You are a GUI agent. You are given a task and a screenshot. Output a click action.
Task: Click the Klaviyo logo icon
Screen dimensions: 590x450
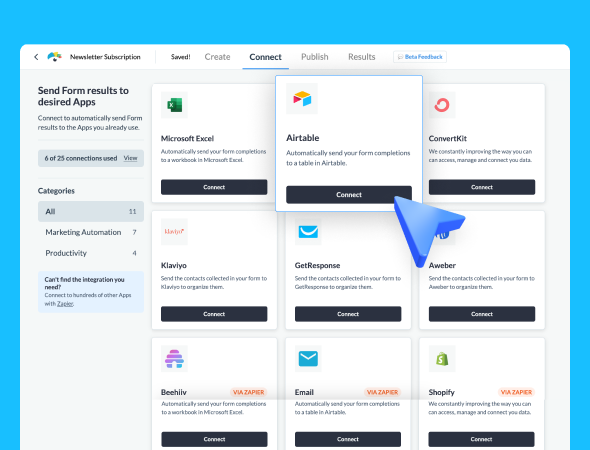click(x=174, y=232)
